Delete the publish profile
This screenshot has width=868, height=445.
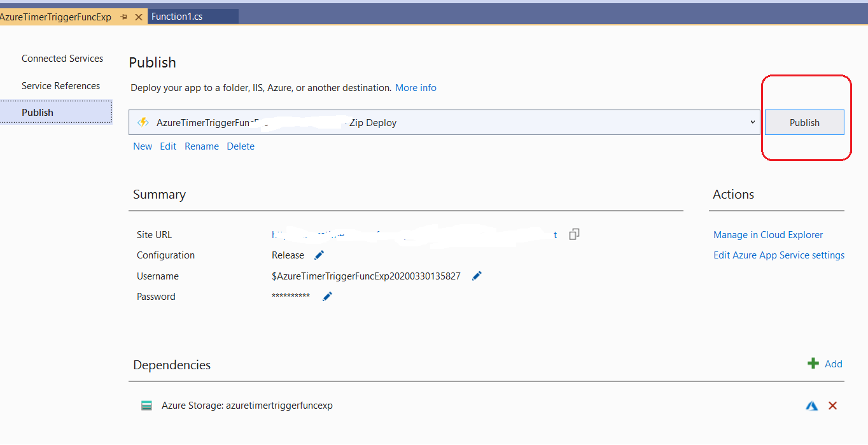coord(241,146)
